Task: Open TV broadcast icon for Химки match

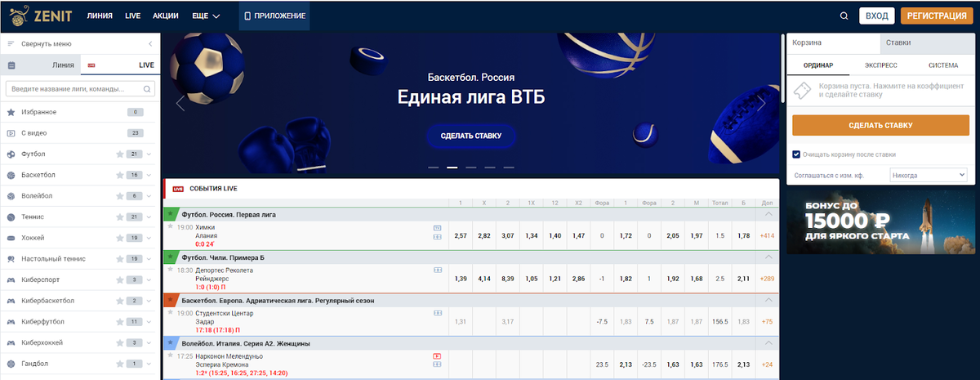Action: coord(437,228)
